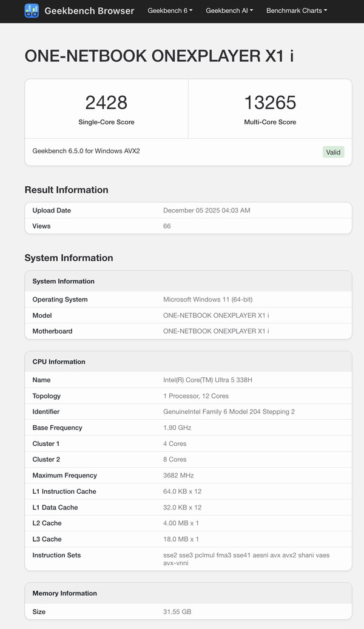Click the Geekbench Browser home link
The width and height of the screenshot is (364, 629).
pyautogui.click(x=89, y=11)
